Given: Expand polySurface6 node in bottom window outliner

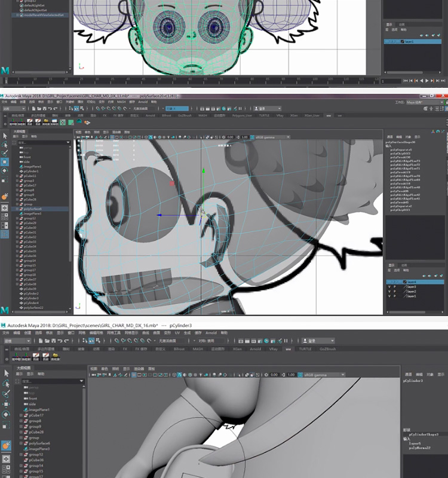Looking at the screenshot, I should pos(21,443).
